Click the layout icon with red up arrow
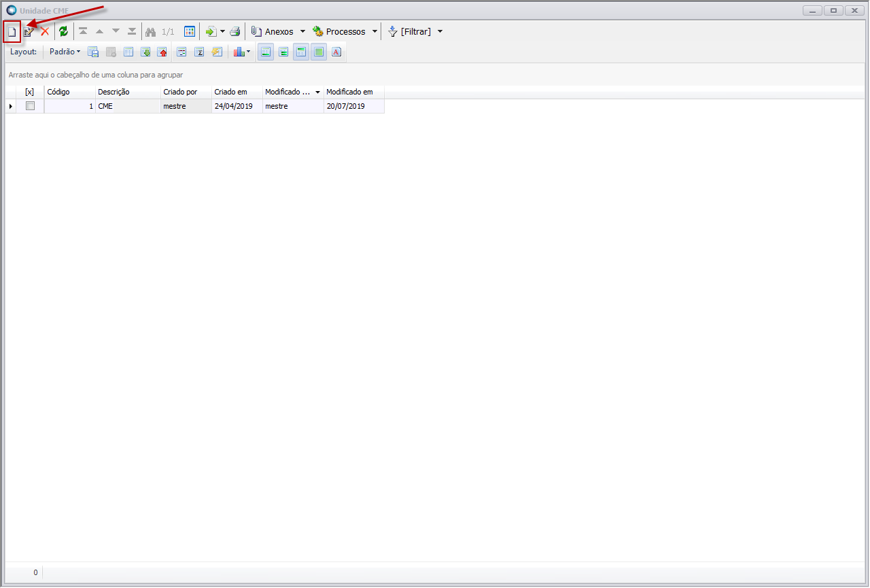Viewport: 870px width, 588px height. (162, 52)
